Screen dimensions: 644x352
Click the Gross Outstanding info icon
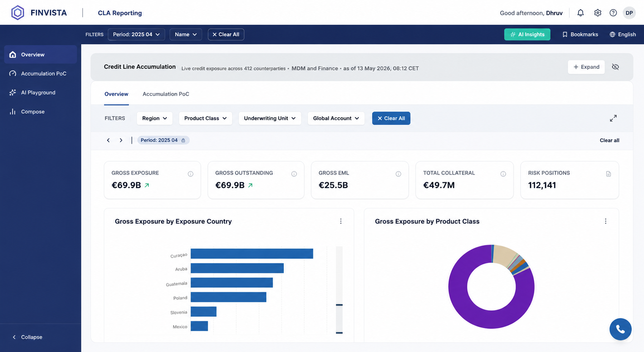click(294, 174)
